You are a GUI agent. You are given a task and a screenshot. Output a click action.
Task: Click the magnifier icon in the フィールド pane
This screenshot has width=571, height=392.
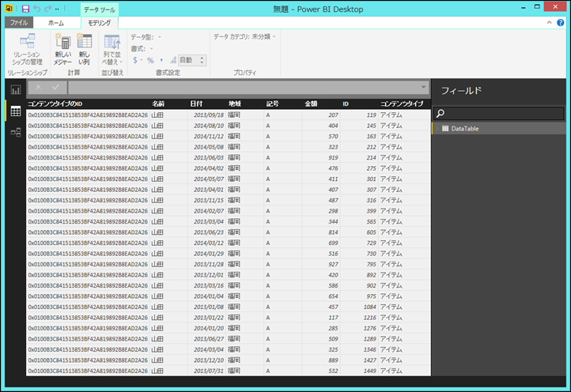(x=441, y=114)
